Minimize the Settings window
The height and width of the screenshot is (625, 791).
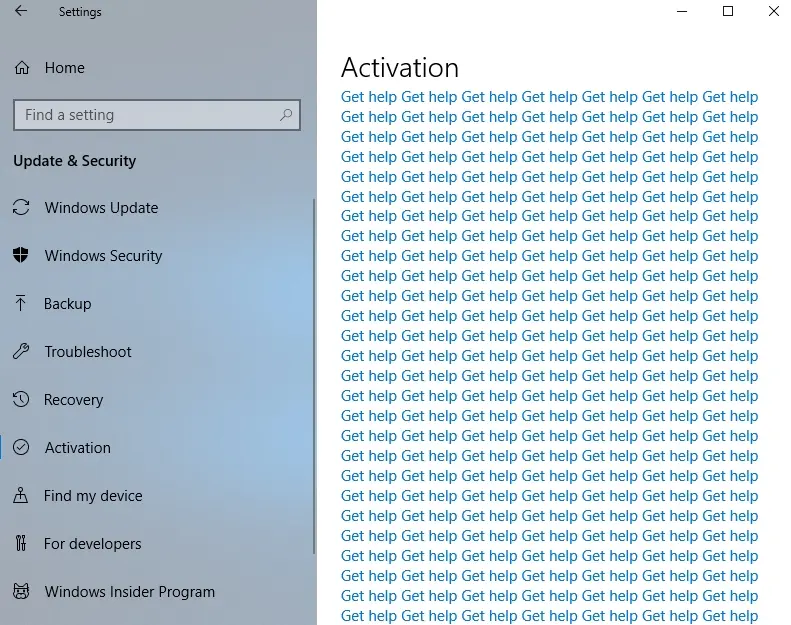tap(682, 11)
